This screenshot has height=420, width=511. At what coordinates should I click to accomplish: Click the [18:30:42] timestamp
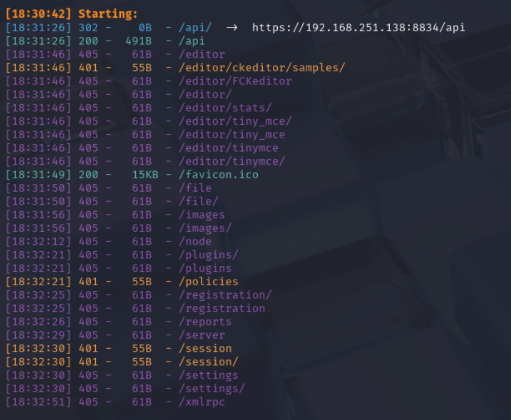(x=38, y=14)
